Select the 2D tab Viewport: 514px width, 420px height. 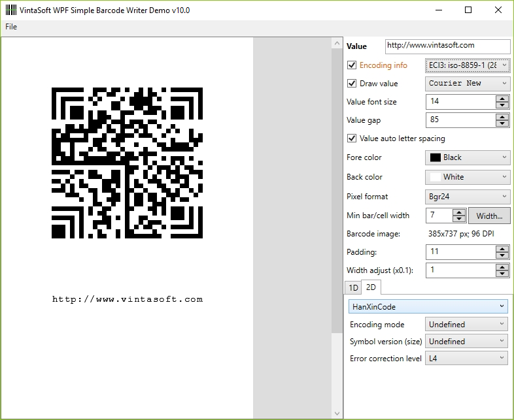click(x=371, y=287)
